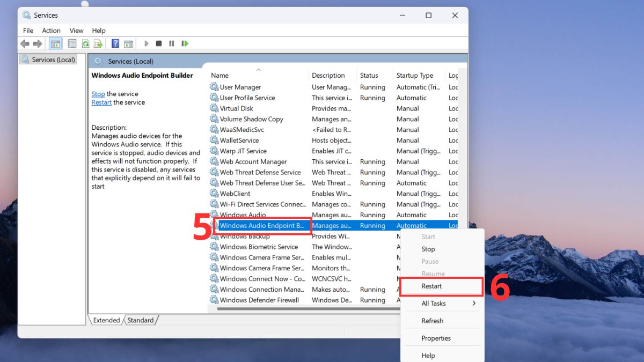Toggle the Show/Hide Console Tree button
Image resolution: width=644 pixels, height=362 pixels.
click(x=55, y=44)
